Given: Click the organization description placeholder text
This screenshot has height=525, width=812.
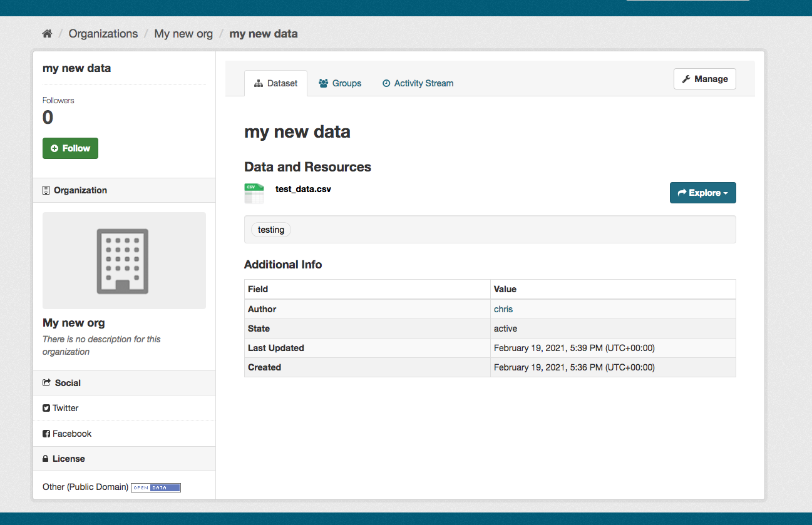Looking at the screenshot, I should 101,345.
